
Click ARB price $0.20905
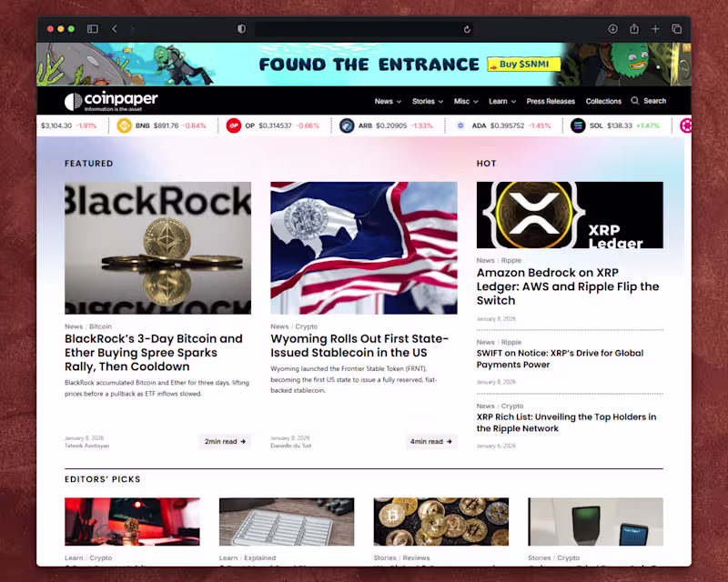click(391, 125)
